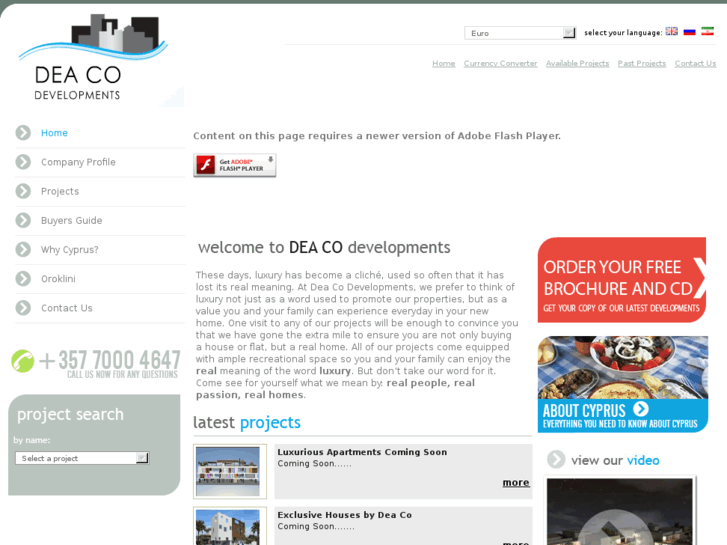Open Why Cyprus? in the sidebar menu
Viewport: 727px width, 545px height.
(70, 250)
